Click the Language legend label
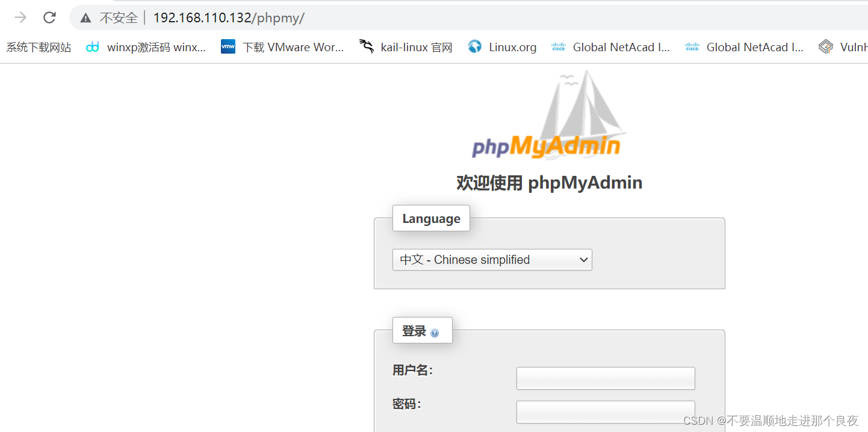 coord(432,219)
